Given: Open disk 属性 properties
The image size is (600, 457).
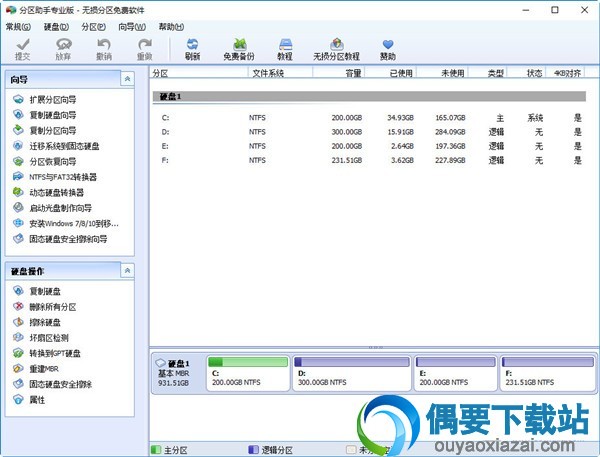Looking at the screenshot, I should tap(29, 400).
